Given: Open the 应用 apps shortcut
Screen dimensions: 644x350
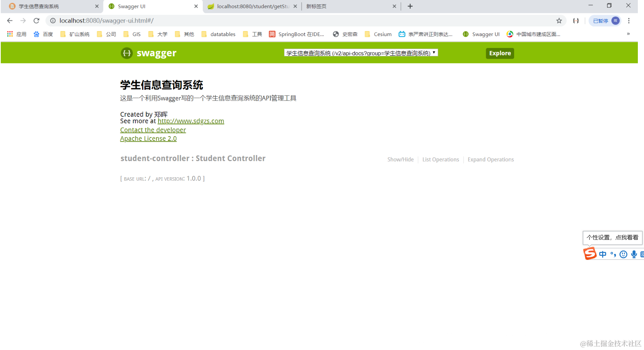Looking at the screenshot, I should pyautogui.click(x=17, y=34).
